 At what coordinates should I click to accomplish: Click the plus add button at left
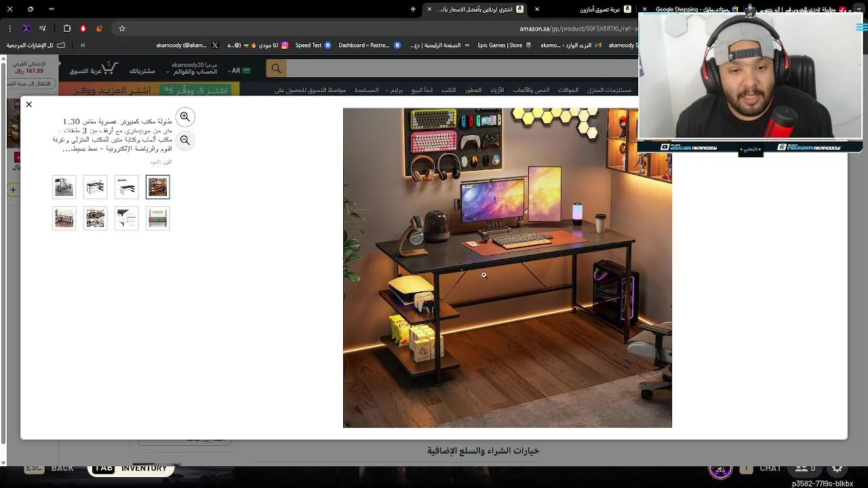coord(13,190)
